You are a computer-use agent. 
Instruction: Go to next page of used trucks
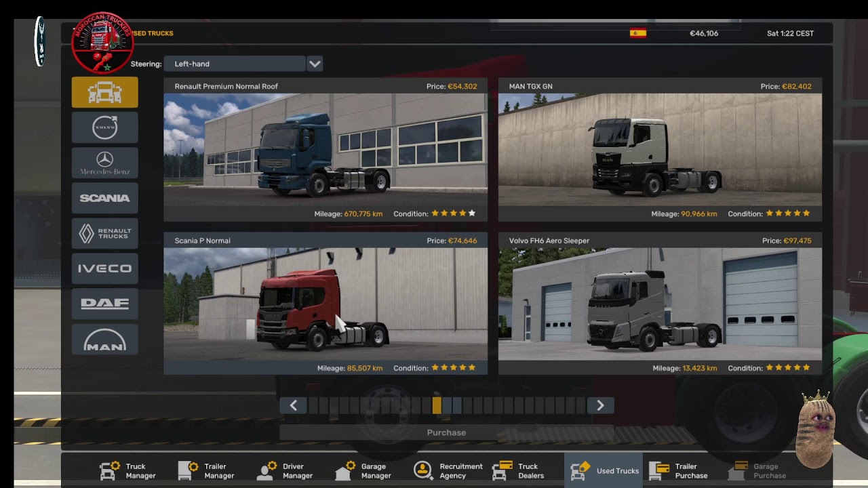(x=600, y=405)
